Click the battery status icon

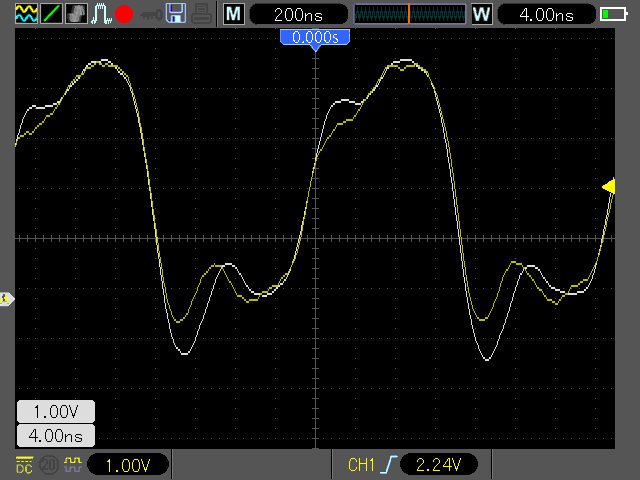point(614,14)
